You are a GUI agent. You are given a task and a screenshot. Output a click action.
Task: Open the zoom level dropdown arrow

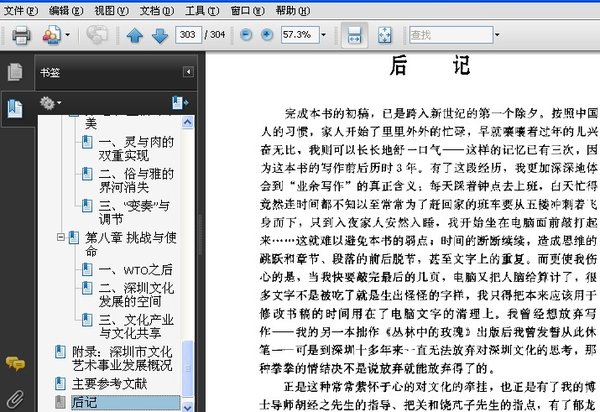(x=324, y=35)
